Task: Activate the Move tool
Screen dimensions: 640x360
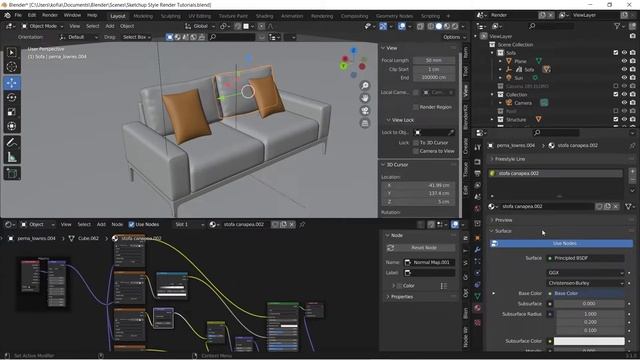Action: tap(11, 83)
